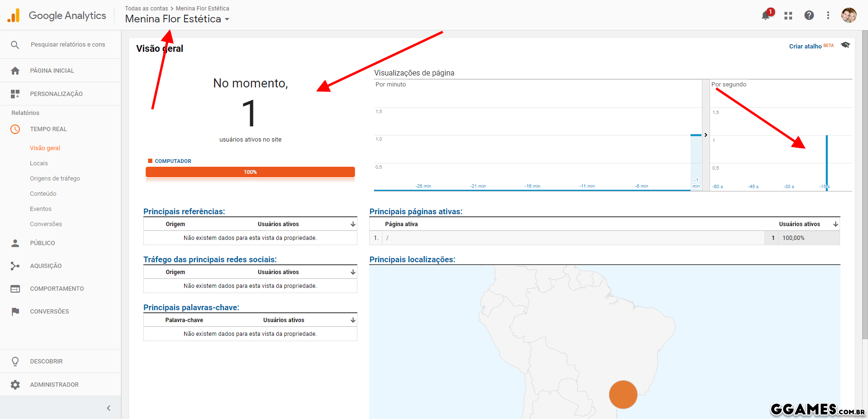Viewport: 868px width, 419px height.
Task: Click the Criar atalho link
Action: pyautogui.click(x=805, y=46)
